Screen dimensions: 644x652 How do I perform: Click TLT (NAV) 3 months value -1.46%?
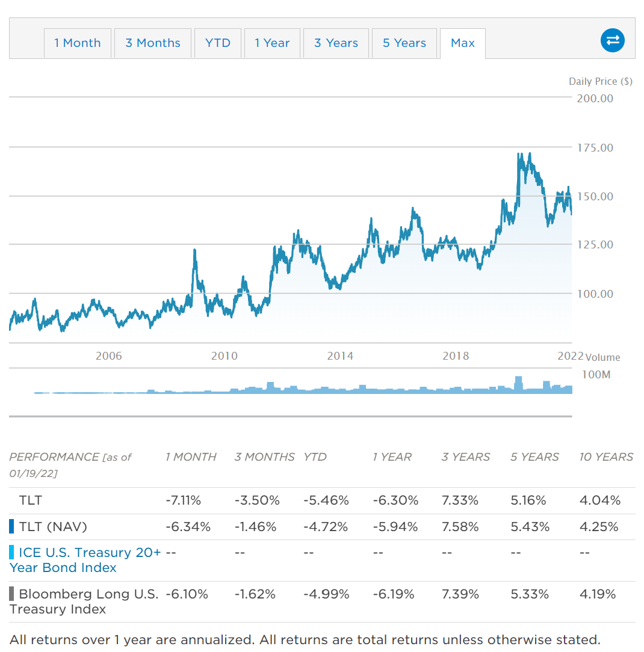pos(255,526)
